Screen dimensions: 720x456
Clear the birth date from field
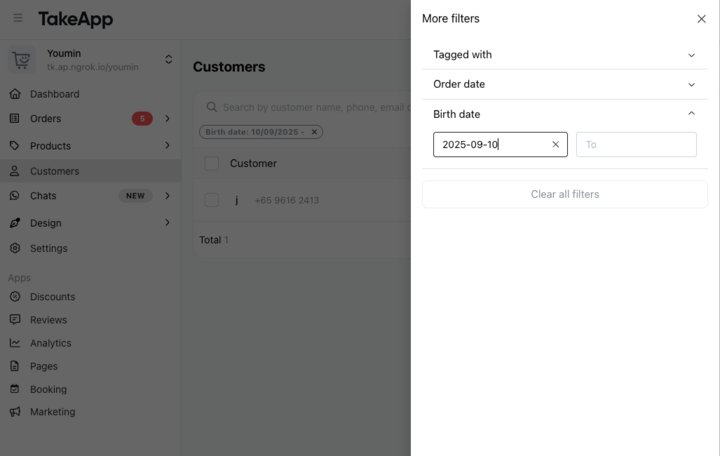point(555,144)
